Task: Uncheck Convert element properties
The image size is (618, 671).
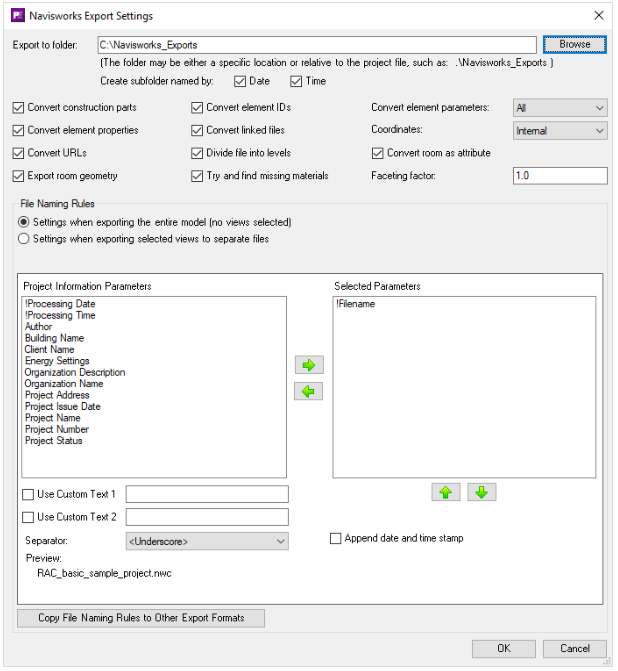Action: coord(18,130)
